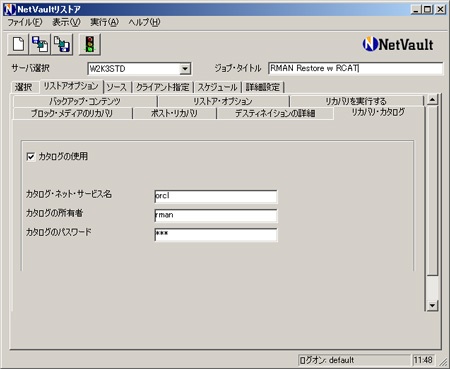
Task: Click the NetVault logo
Action: click(x=398, y=44)
